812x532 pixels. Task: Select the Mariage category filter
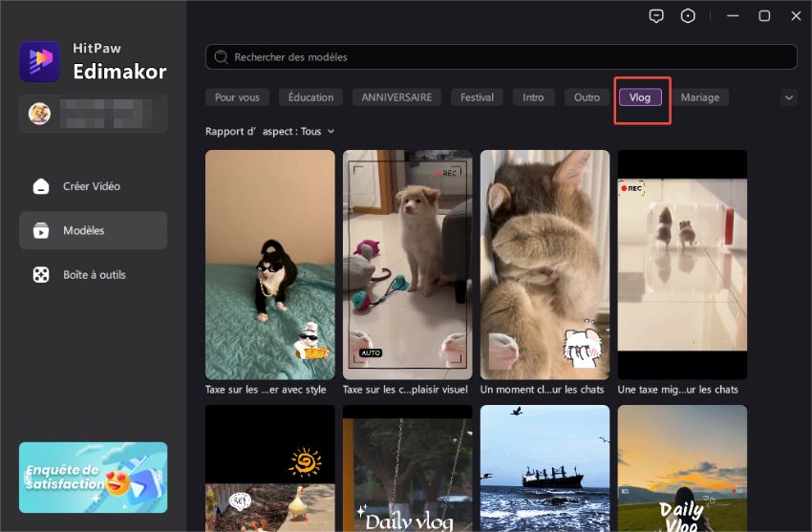tap(699, 97)
